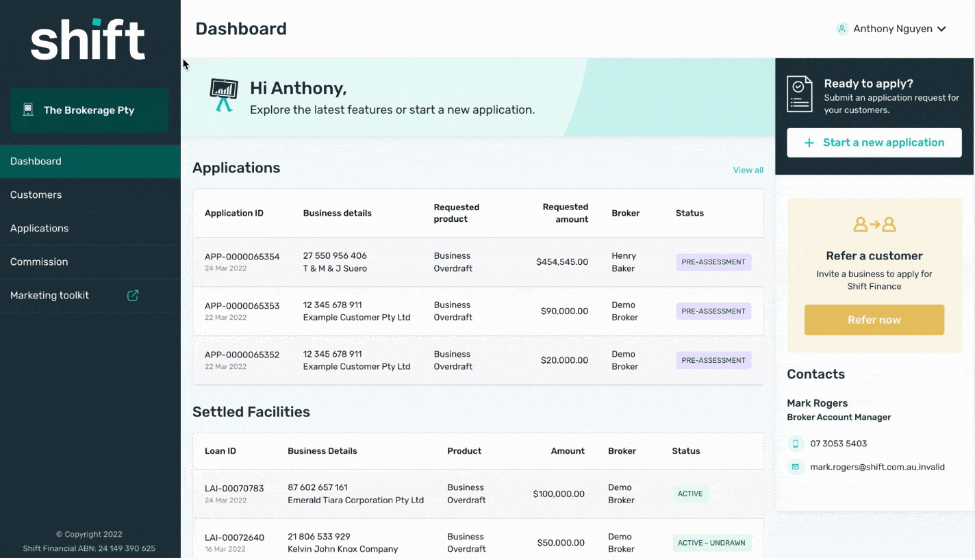Click phone number 07 3053 5403

click(838, 444)
